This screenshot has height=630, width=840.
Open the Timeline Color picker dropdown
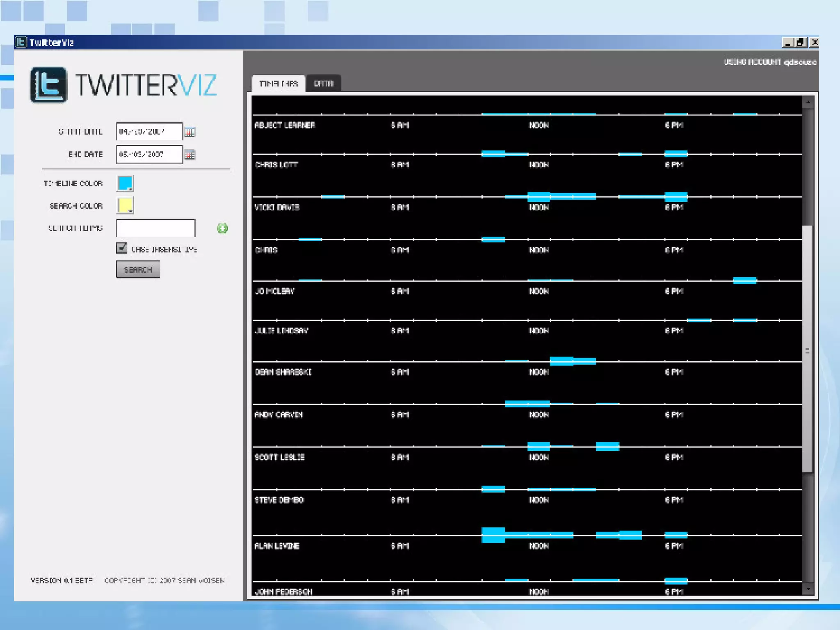(125, 183)
